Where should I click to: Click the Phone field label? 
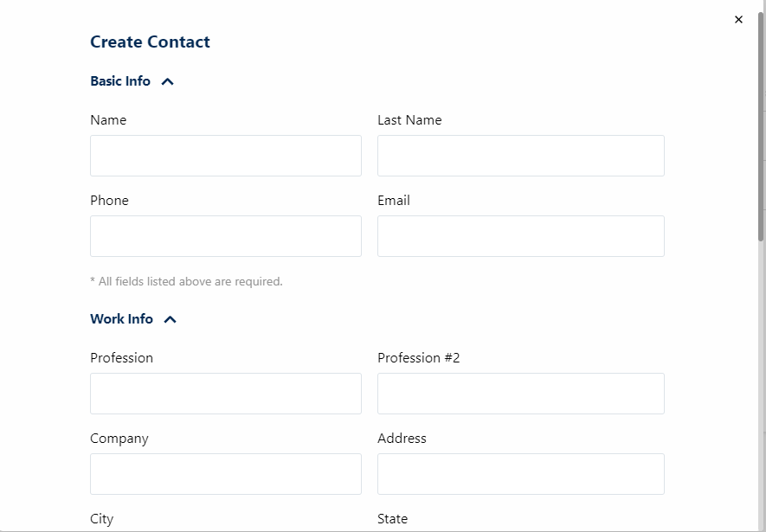[109, 201]
